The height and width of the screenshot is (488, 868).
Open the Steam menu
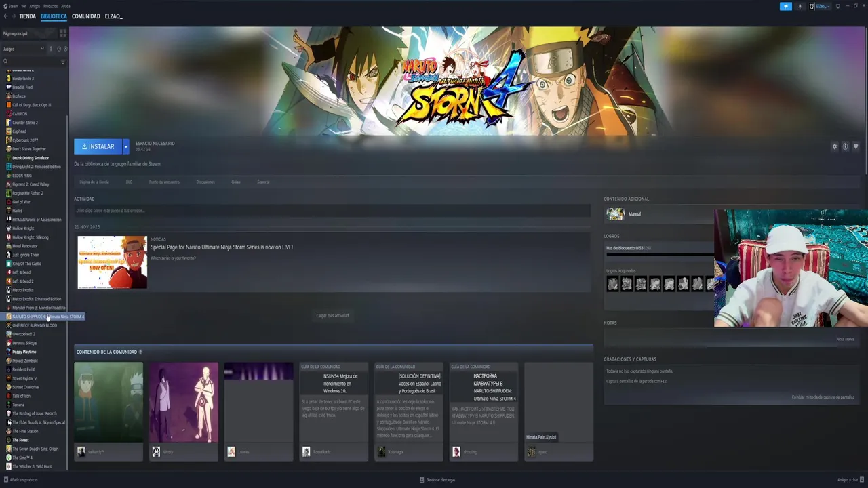12,6
